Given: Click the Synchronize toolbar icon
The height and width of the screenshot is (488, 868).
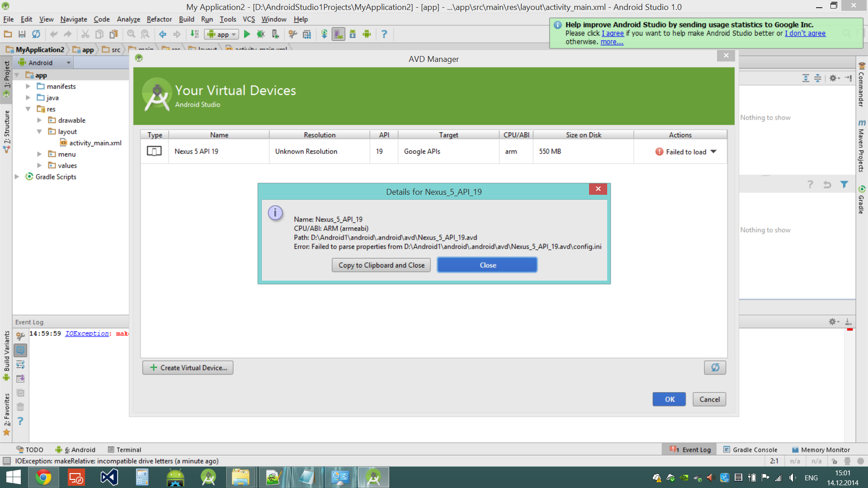Looking at the screenshot, I should [36, 34].
